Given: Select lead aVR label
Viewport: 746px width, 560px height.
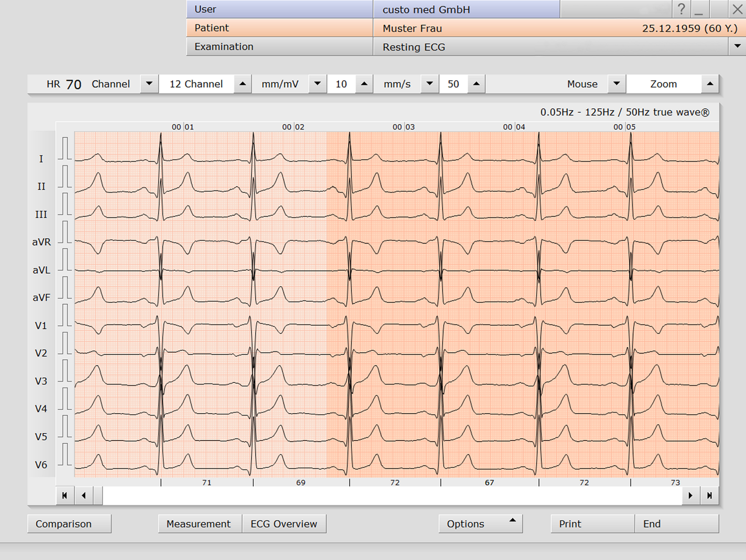Looking at the screenshot, I should pos(41,242).
